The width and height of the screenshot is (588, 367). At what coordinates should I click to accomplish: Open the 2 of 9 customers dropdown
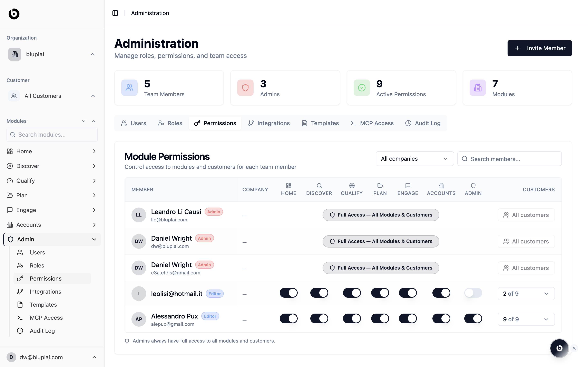tap(526, 293)
